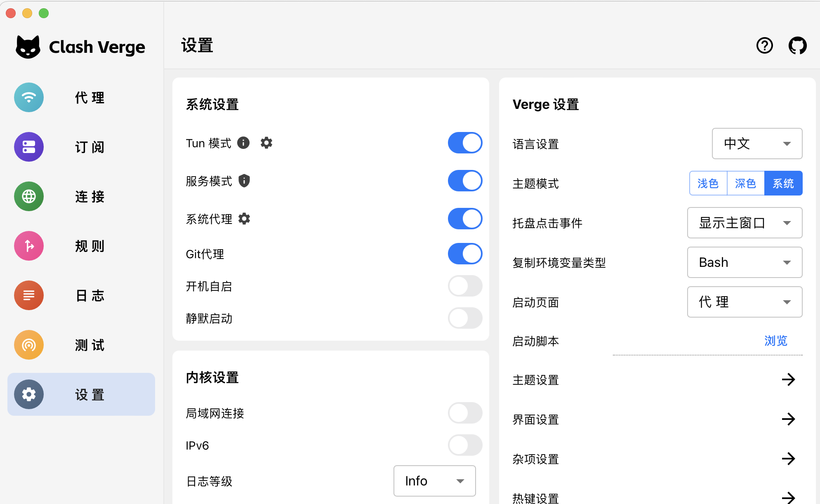The image size is (820, 504).
Task: Click the Tun mode info icon
Action: [x=243, y=143]
